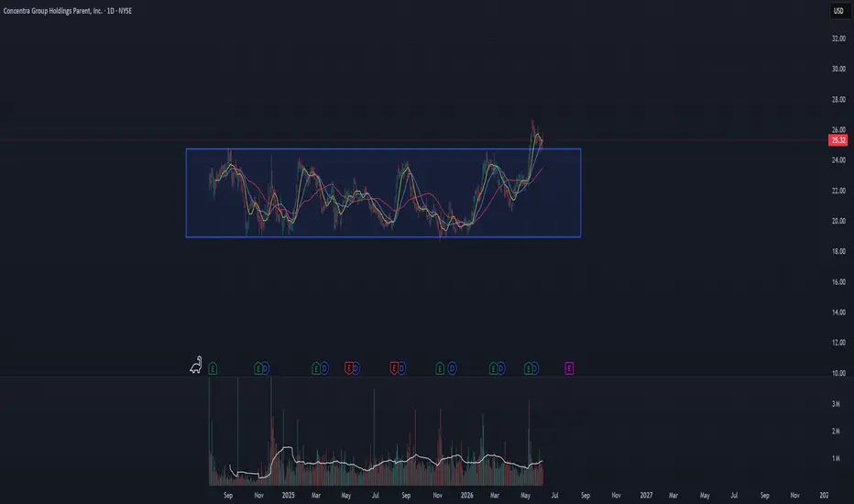Open the dividend marker above Nov 2025
The height and width of the screenshot is (504, 854).
[x=452, y=369]
